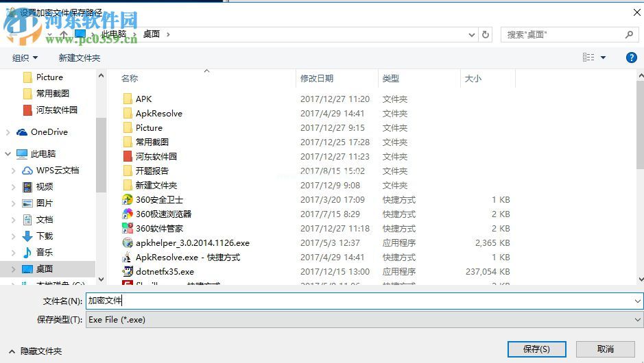Viewport: 644px width, 363px height.
Task: Click 新建文件夹 in the toolbar
Action: click(x=80, y=58)
